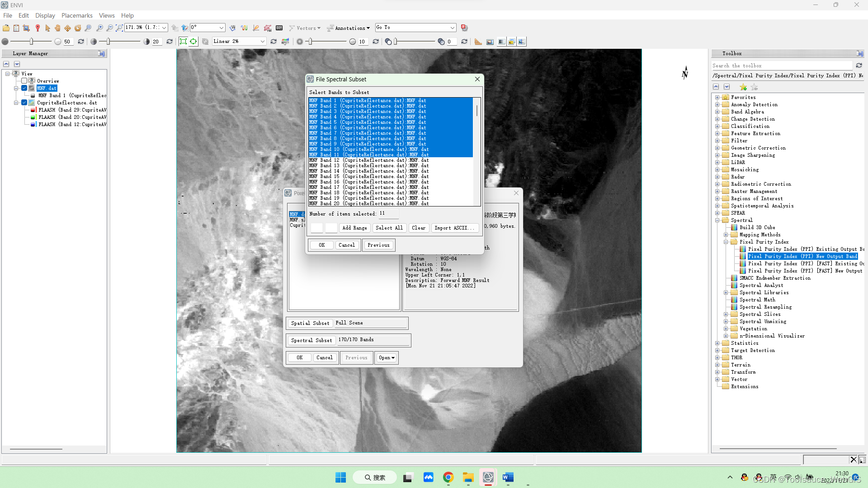Click the Add Range button
868x488 pixels.
[x=354, y=228]
